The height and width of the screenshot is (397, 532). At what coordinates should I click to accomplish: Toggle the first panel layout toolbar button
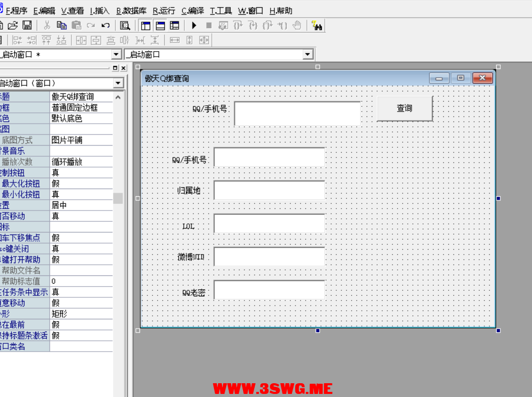(x=146, y=26)
